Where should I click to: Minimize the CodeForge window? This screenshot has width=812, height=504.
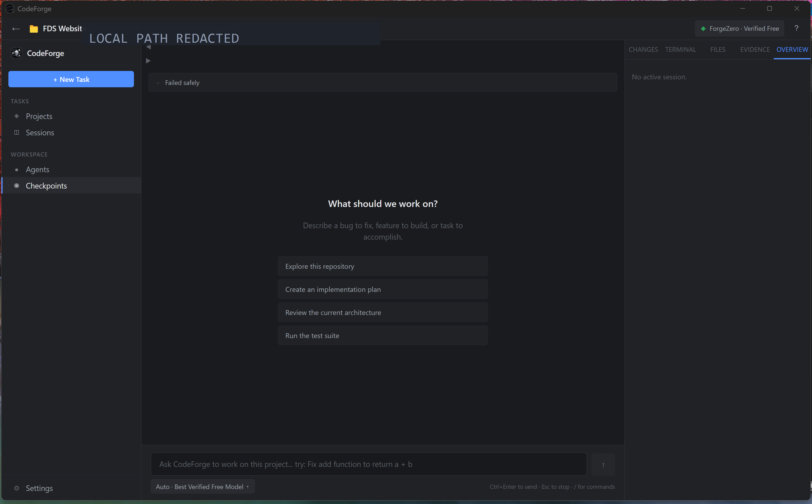pyautogui.click(x=742, y=9)
